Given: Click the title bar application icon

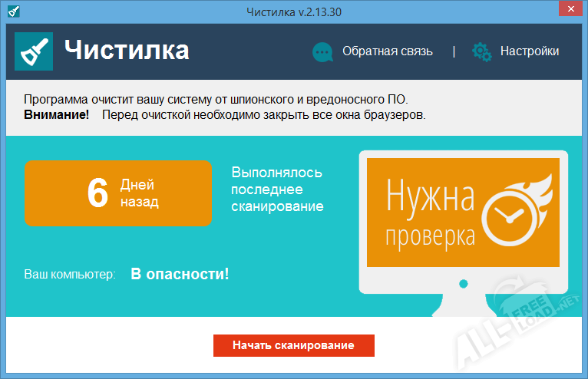Looking at the screenshot, I should (x=11, y=12).
